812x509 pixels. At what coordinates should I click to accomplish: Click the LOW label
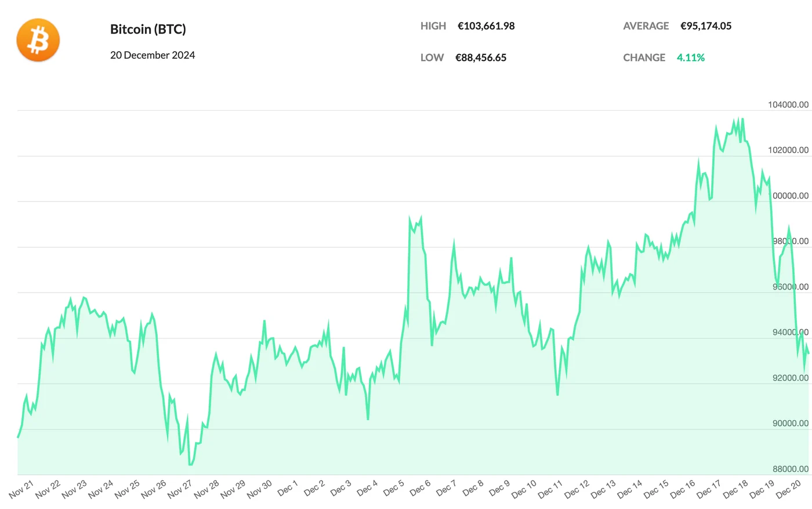point(432,57)
